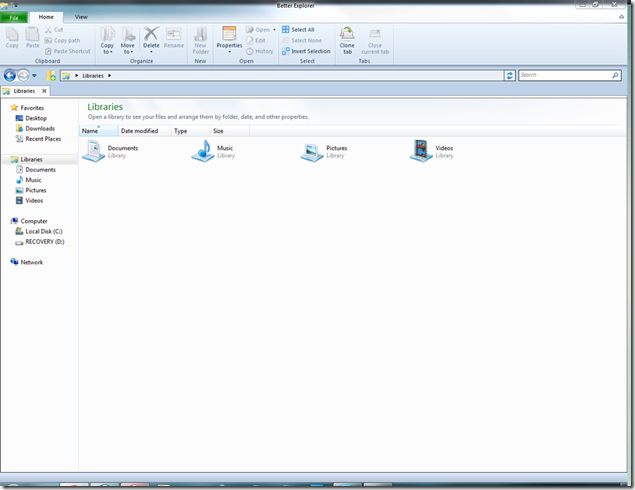Choose Paste Shortcut in Clipboard group
The height and width of the screenshot is (490, 635).
click(x=68, y=51)
